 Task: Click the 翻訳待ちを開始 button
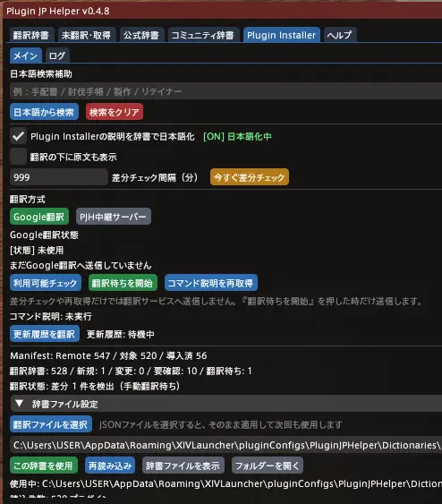(123, 283)
